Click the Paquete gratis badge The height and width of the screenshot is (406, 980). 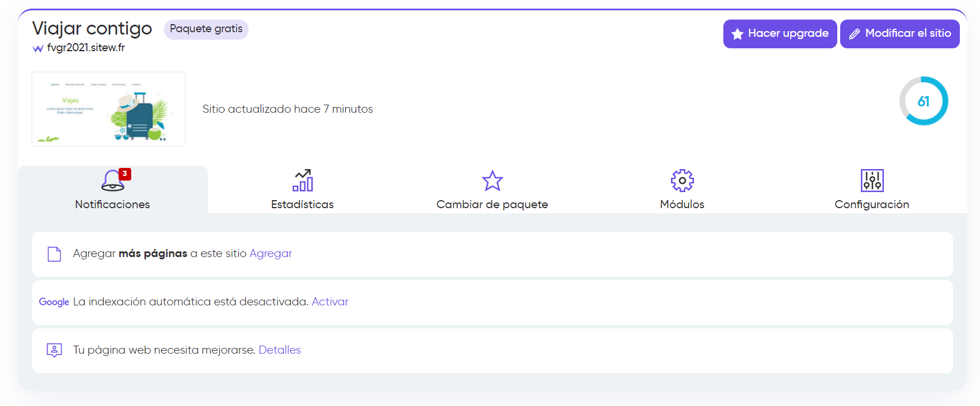[206, 29]
